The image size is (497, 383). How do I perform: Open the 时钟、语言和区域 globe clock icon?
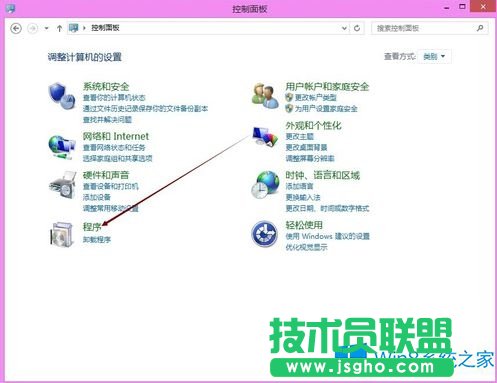tap(265, 185)
